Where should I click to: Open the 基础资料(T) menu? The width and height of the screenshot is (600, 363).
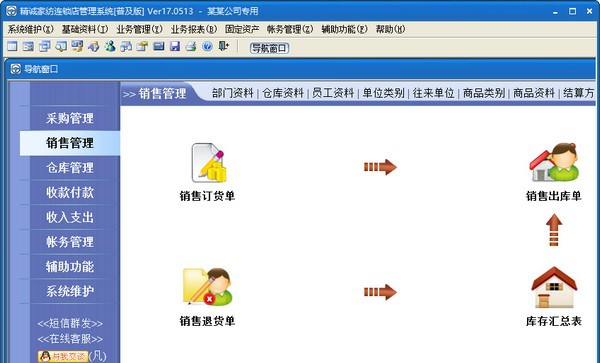tap(85, 29)
